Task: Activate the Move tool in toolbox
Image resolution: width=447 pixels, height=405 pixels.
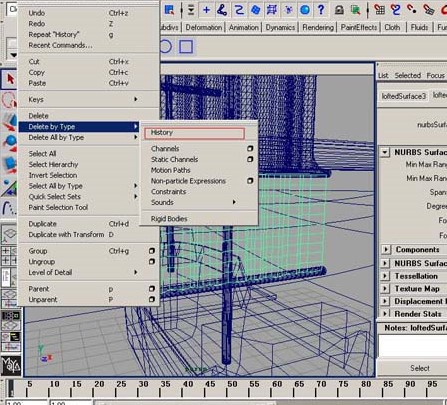Action: click(x=9, y=122)
